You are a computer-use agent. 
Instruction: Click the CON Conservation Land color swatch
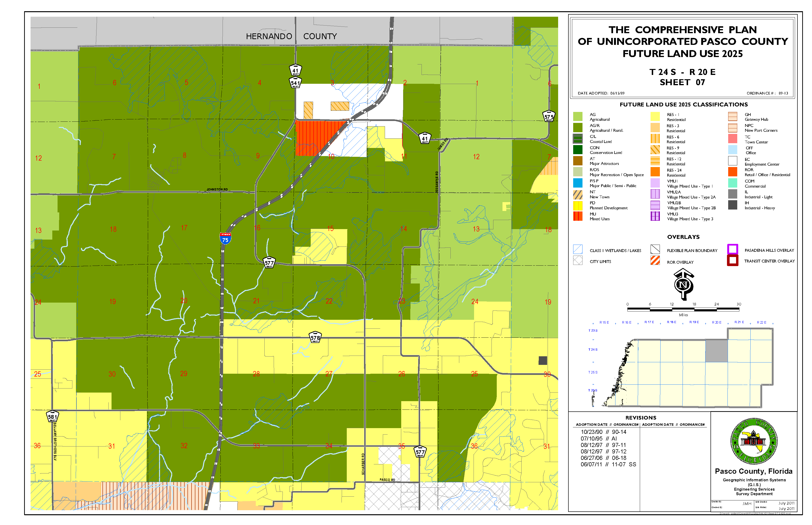click(x=578, y=150)
